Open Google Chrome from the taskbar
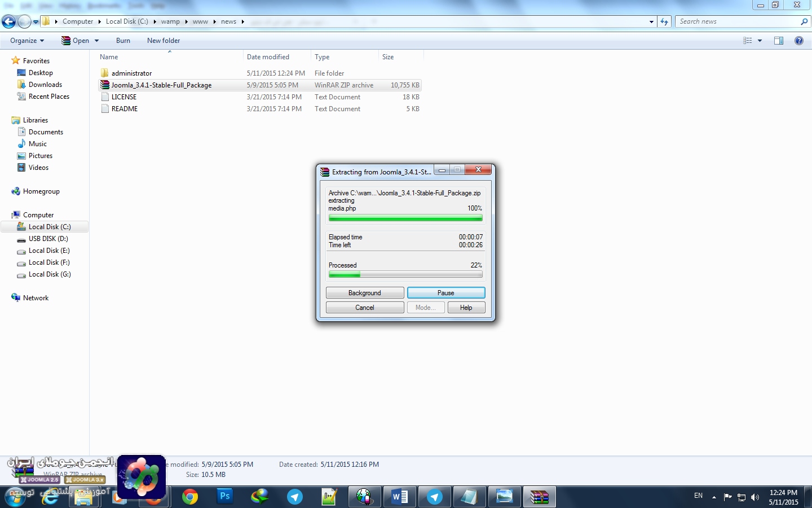 coord(190,497)
